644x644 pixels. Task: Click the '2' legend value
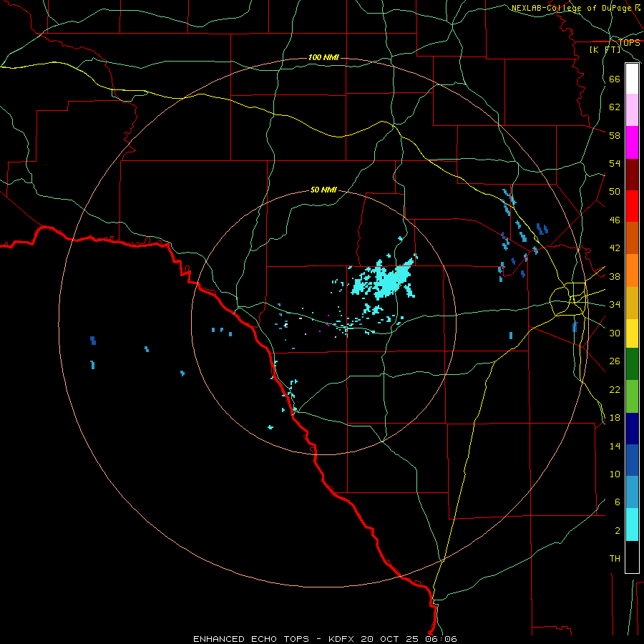[x=618, y=531]
